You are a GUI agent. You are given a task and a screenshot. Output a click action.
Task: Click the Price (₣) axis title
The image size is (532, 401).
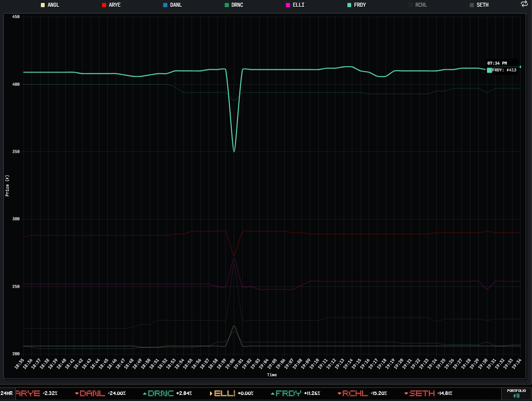point(7,185)
